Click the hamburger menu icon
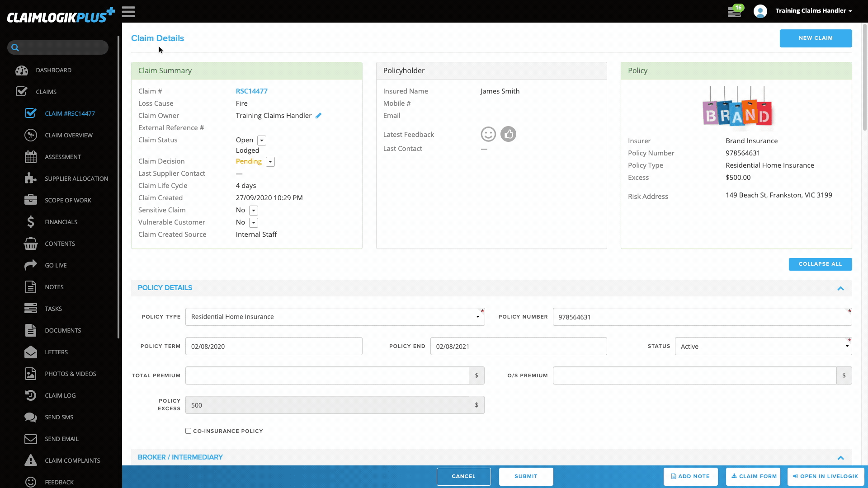The width and height of the screenshot is (868, 488). [x=128, y=12]
